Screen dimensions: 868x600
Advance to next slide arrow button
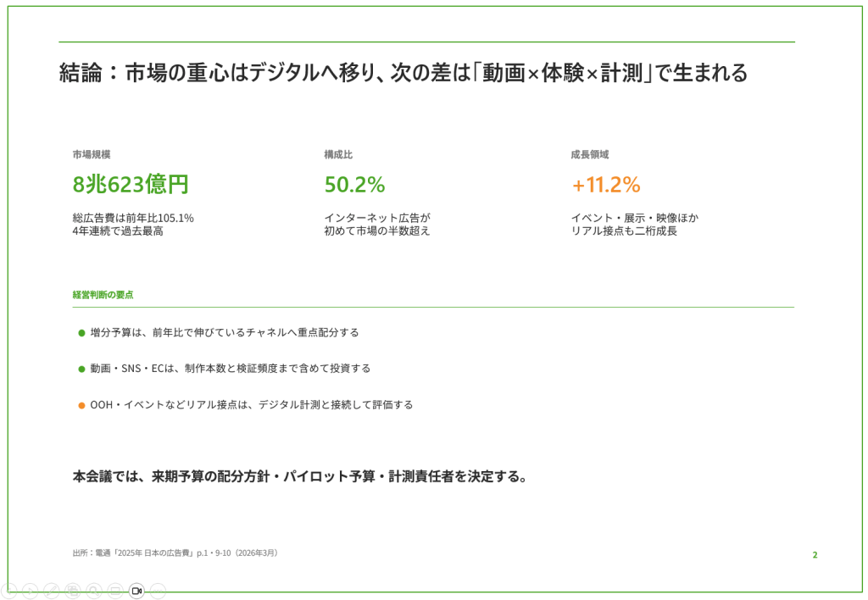tap(31, 592)
